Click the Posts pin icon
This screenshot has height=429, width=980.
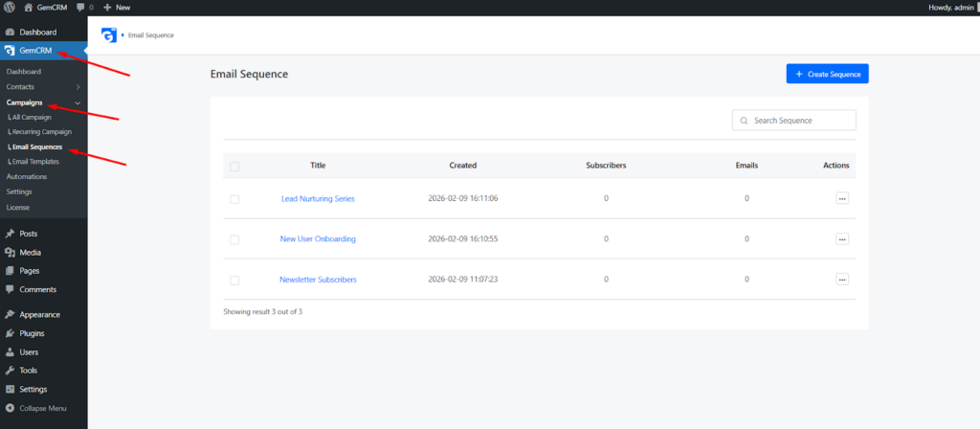[10, 234]
